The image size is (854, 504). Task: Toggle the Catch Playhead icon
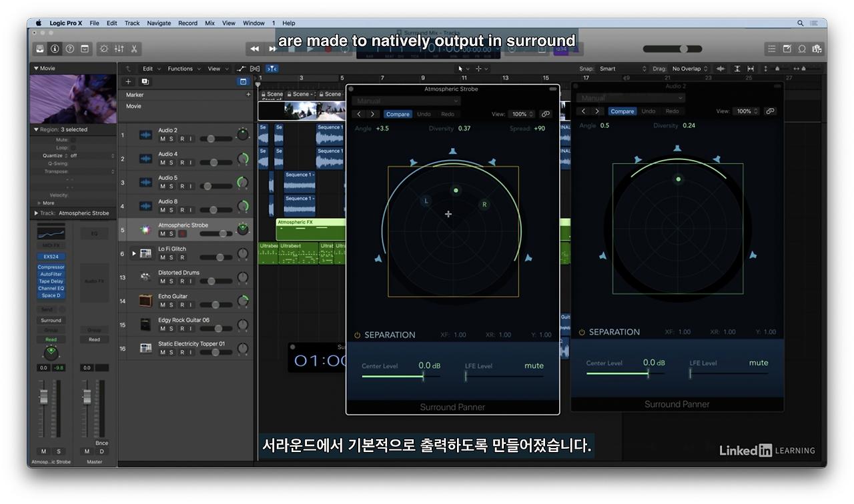coord(272,69)
